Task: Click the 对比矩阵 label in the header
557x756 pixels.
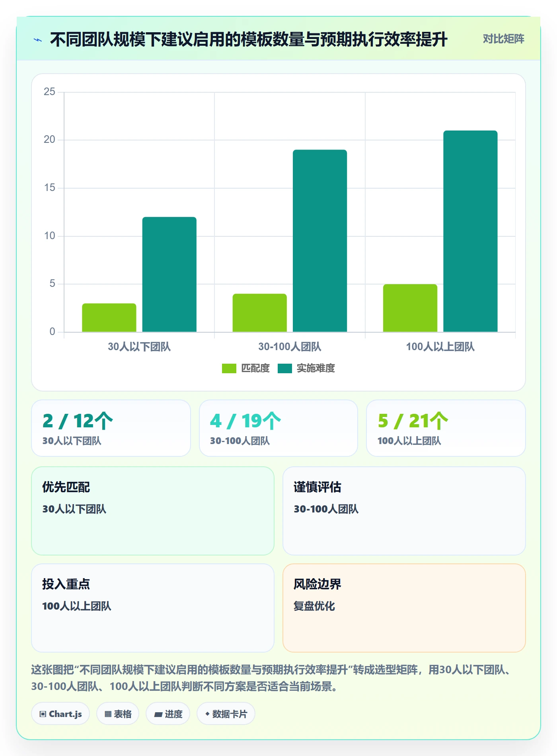Action: (x=503, y=39)
